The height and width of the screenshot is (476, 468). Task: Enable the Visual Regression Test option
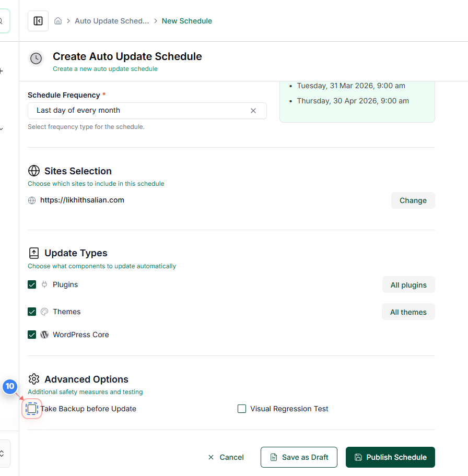point(242,409)
